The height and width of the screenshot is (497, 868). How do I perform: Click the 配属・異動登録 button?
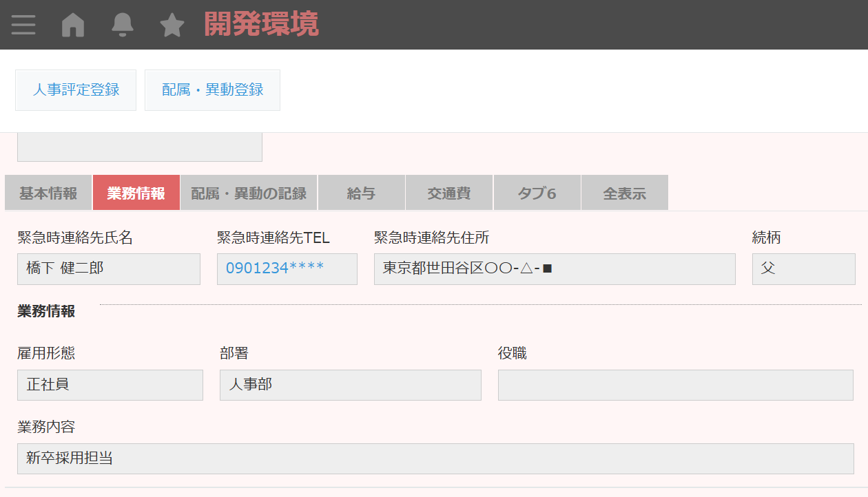point(212,90)
